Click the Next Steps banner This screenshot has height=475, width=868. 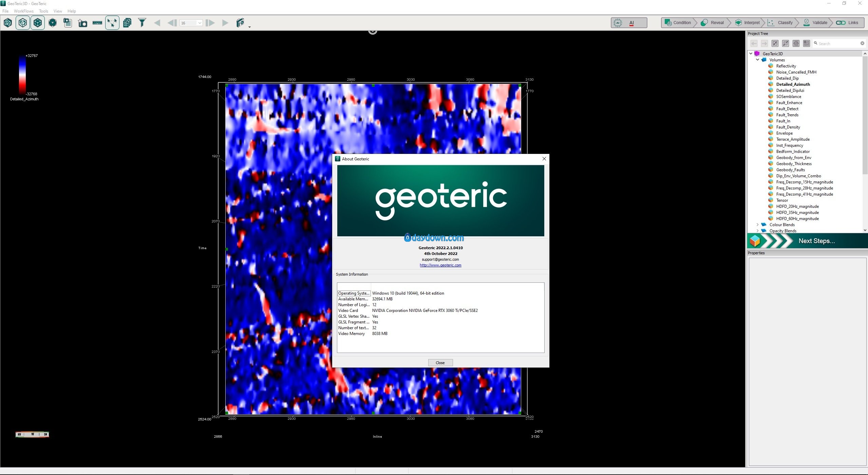click(807, 241)
